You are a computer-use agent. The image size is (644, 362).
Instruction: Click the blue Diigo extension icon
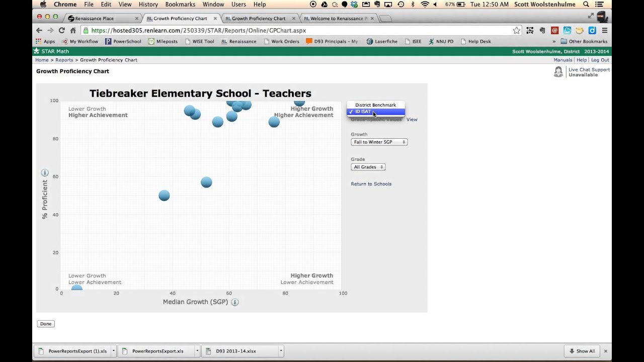[592, 30]
